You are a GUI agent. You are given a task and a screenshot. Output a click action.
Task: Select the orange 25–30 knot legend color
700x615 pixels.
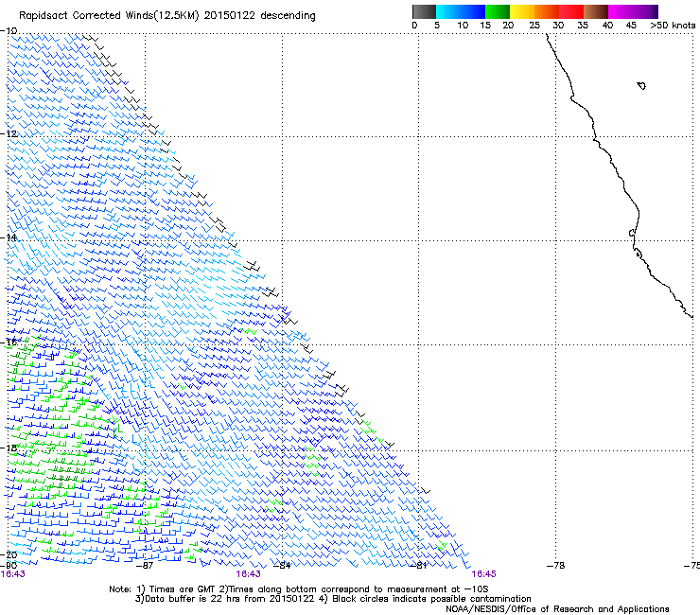point(547,11)
